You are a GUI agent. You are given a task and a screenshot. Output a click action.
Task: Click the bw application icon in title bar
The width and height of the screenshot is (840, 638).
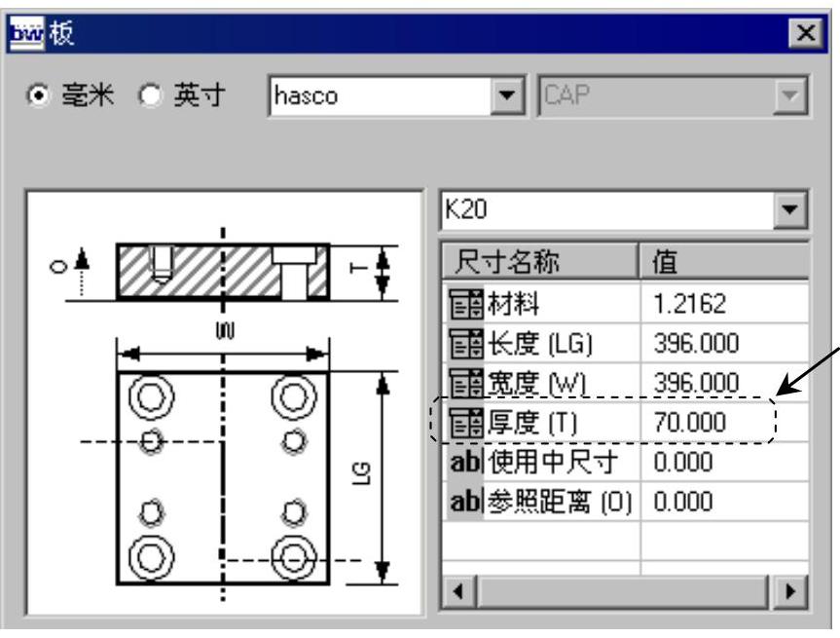(x=27, y=34)
